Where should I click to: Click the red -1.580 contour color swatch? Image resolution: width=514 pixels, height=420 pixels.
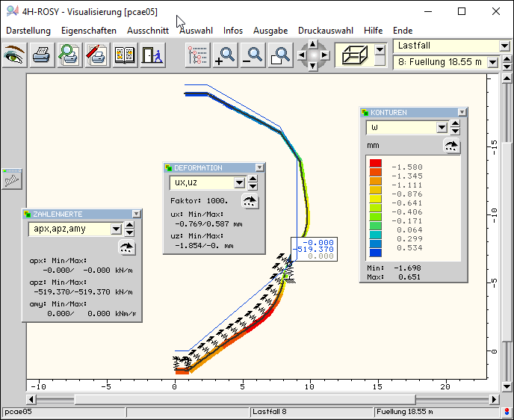click(x=376, y=164)
